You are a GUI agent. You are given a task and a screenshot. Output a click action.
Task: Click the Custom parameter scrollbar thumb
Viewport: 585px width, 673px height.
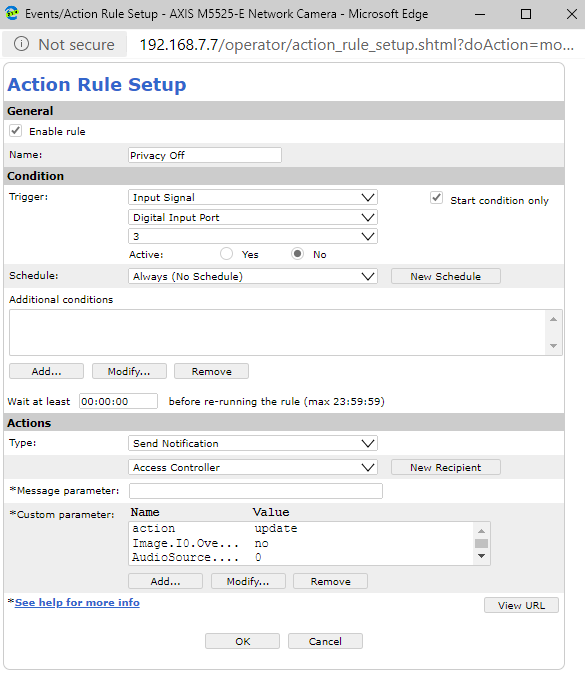click(x=482, y=543)
